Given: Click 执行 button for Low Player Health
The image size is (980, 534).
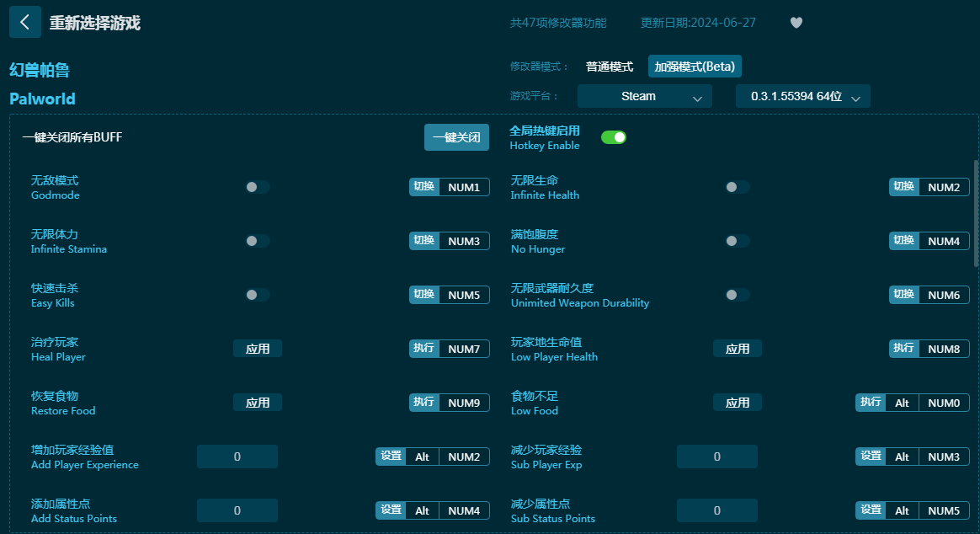Looking at the screenshot, I should pos(903,349).
